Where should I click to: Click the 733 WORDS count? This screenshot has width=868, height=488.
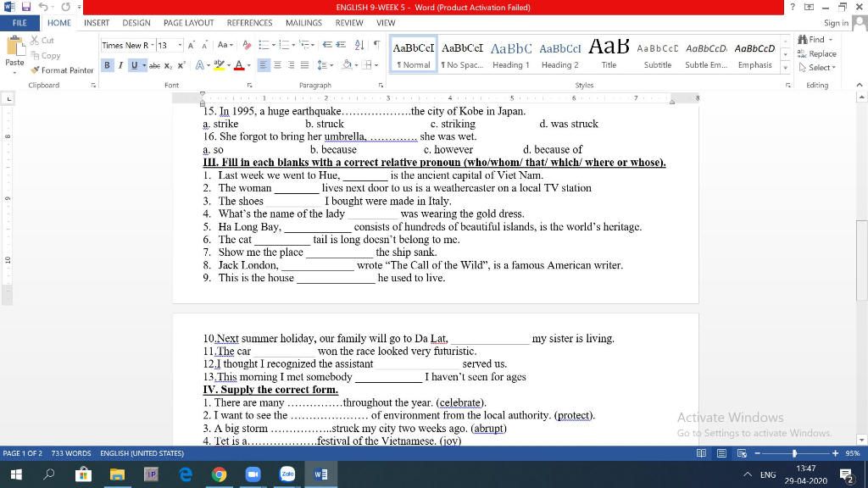point(71,453)
